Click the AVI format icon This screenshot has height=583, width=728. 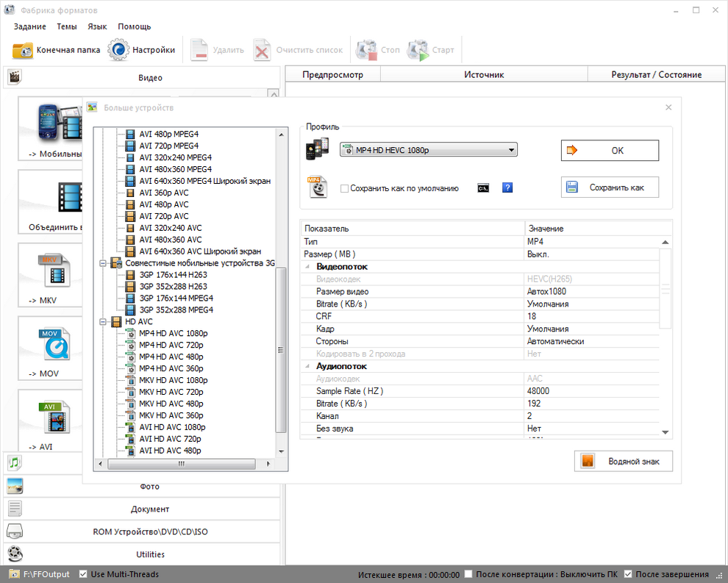[x=56, y=417]
